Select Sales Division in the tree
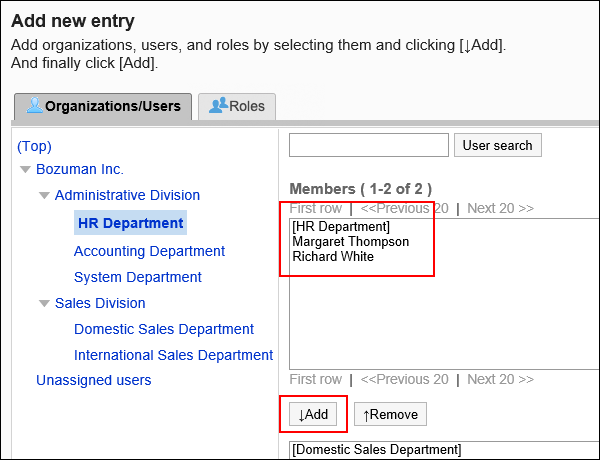 coord(100,303)
